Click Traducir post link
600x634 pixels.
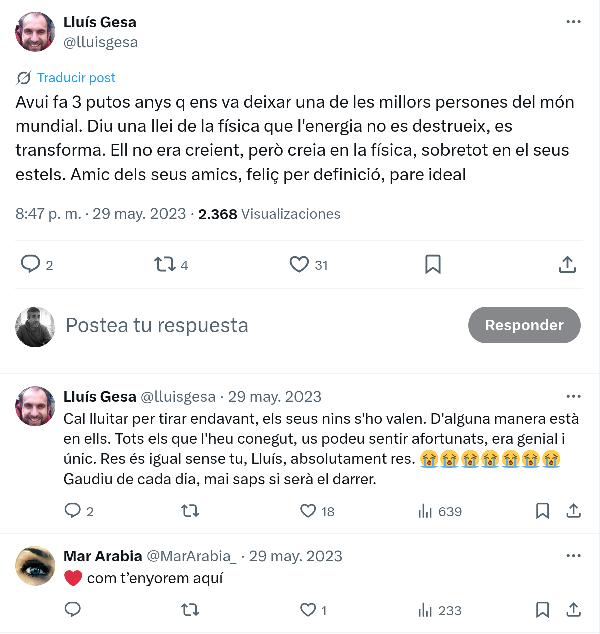[x=76, y=78]
